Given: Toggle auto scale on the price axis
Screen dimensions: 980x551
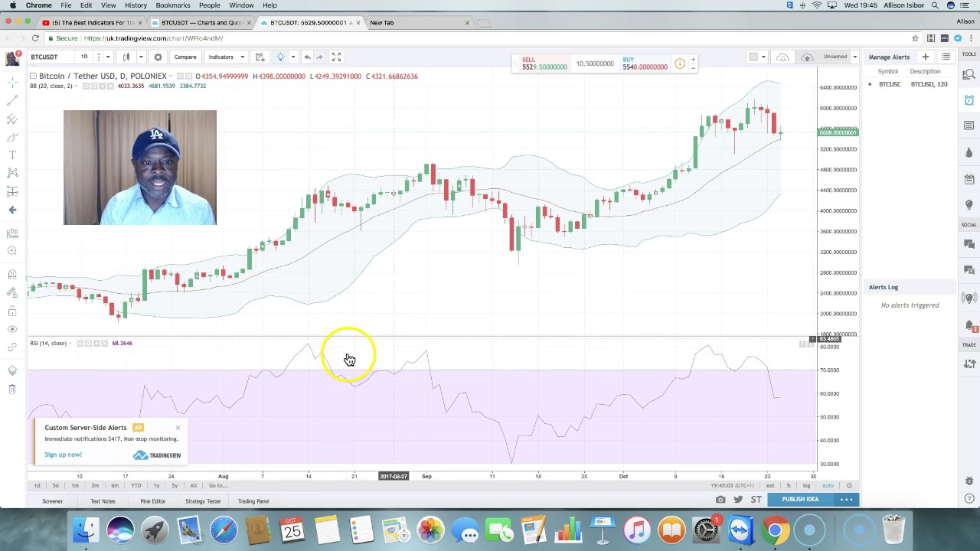Looking at the screenshot, I should click(x=828, y=486).
